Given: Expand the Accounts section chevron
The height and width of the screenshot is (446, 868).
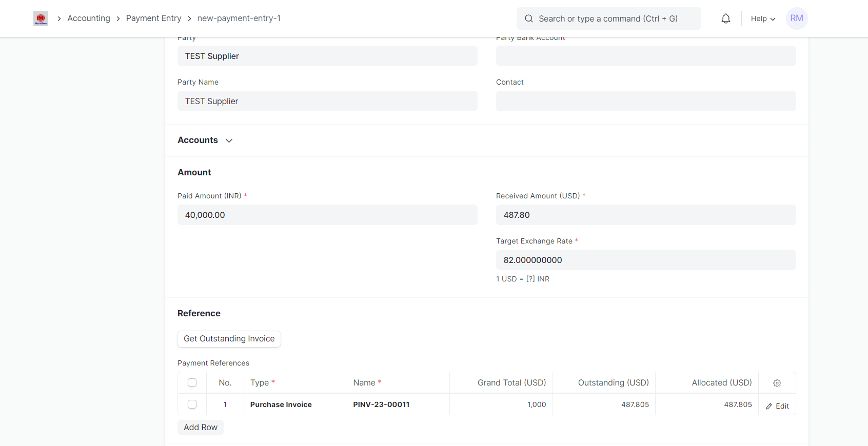Looking at the screenshot, I should (x=229, y=140).
